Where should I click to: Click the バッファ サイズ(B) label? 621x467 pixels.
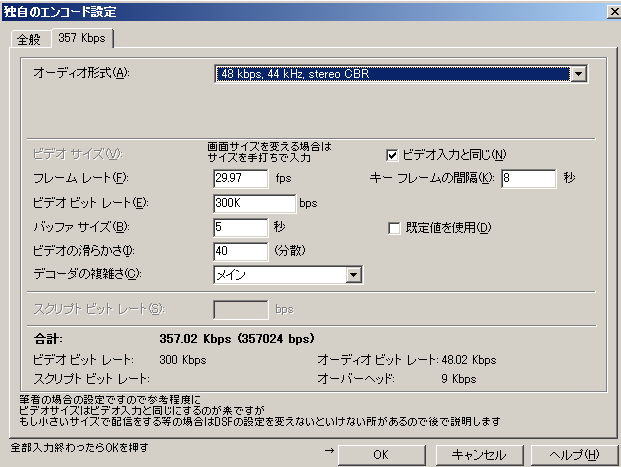click(82, 227)
